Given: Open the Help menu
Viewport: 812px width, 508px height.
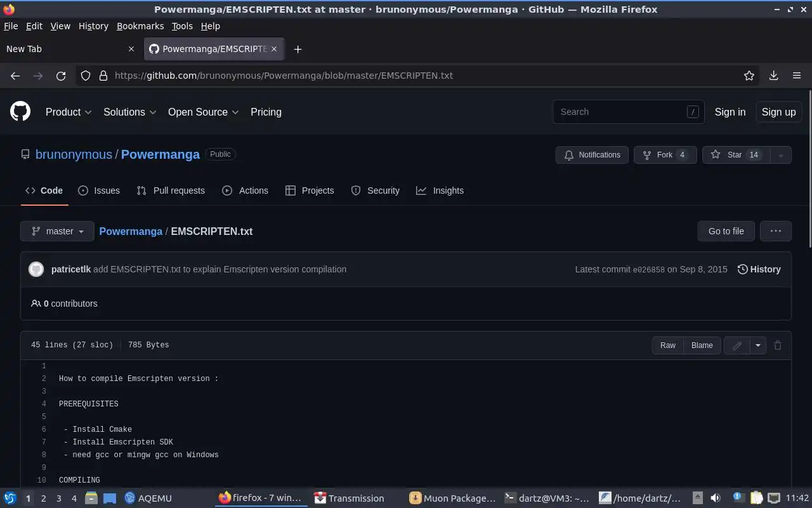Looking at the screenshot, I should point(211,26).
